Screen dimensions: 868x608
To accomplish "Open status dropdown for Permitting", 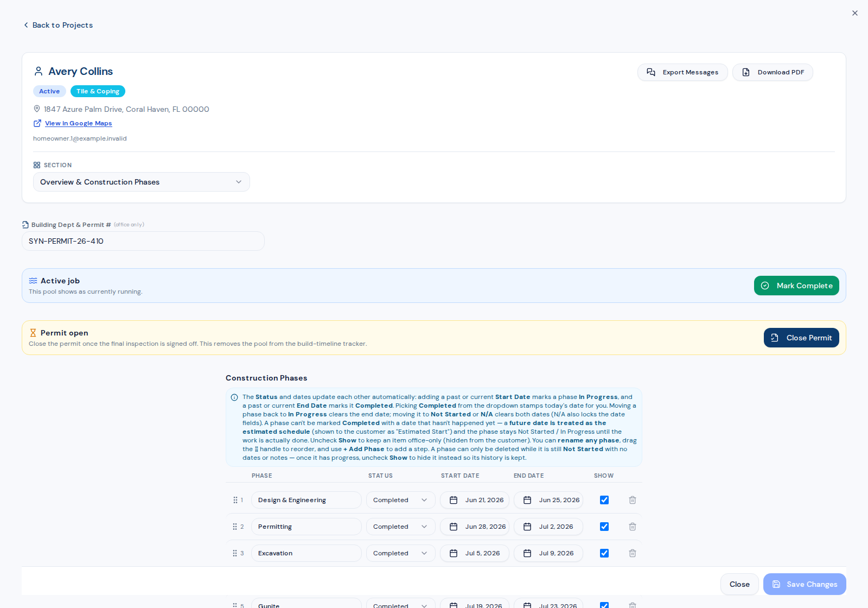I will click(401, 527).
